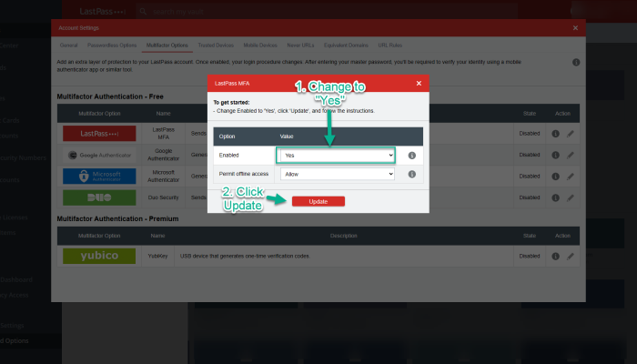
Task: Click the 'YubiKey' name cell
Action: (x=157, y=256)
